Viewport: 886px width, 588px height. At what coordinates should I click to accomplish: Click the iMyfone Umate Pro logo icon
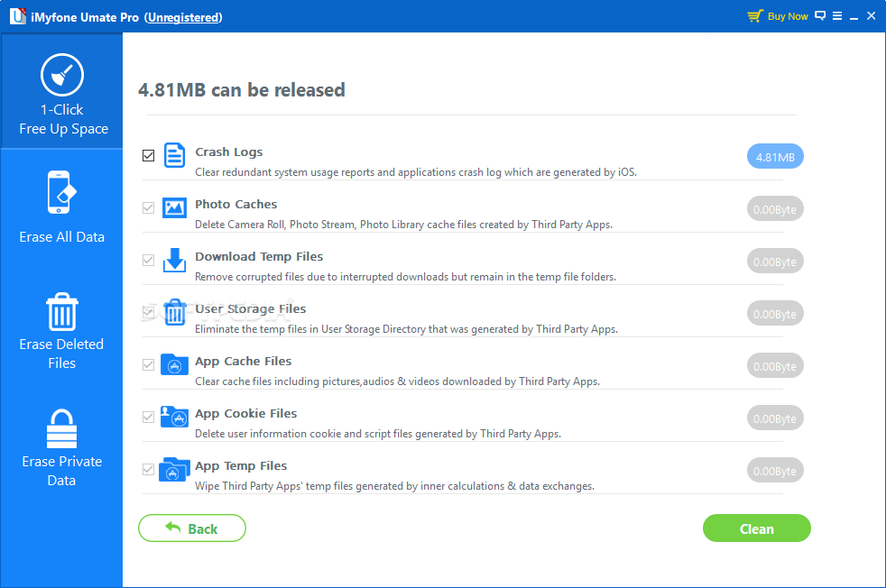click(17, 16)
